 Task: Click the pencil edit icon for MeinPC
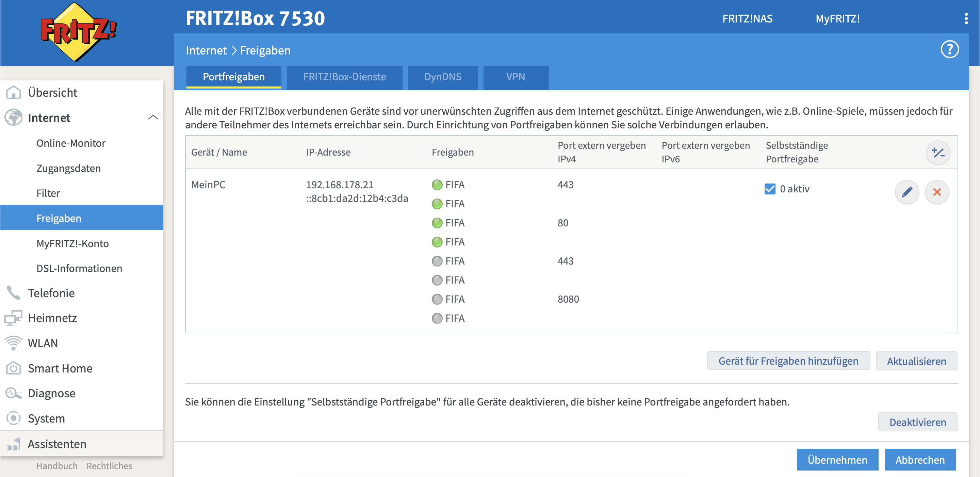(906, 192)
